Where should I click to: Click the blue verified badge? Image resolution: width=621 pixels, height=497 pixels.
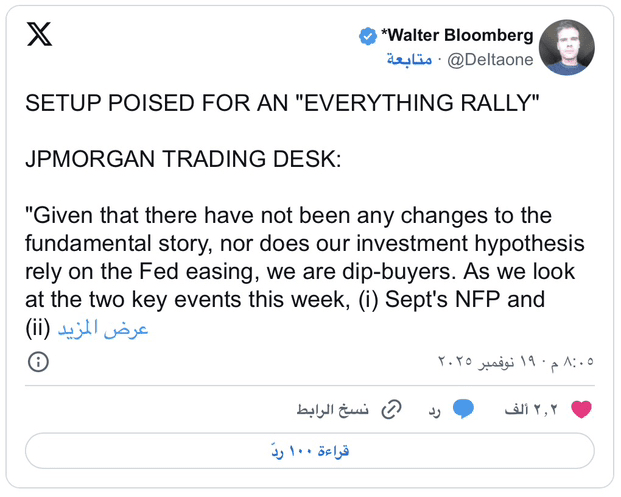(368, 36)
